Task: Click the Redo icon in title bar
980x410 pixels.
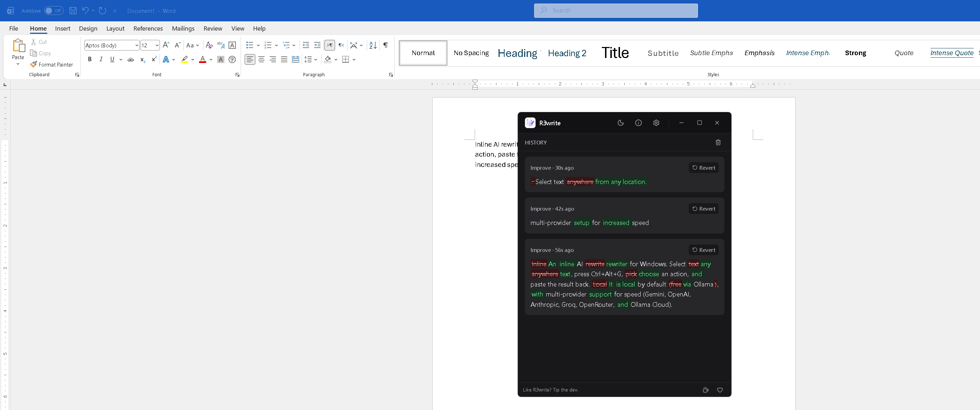Action: tap(102, 11)
